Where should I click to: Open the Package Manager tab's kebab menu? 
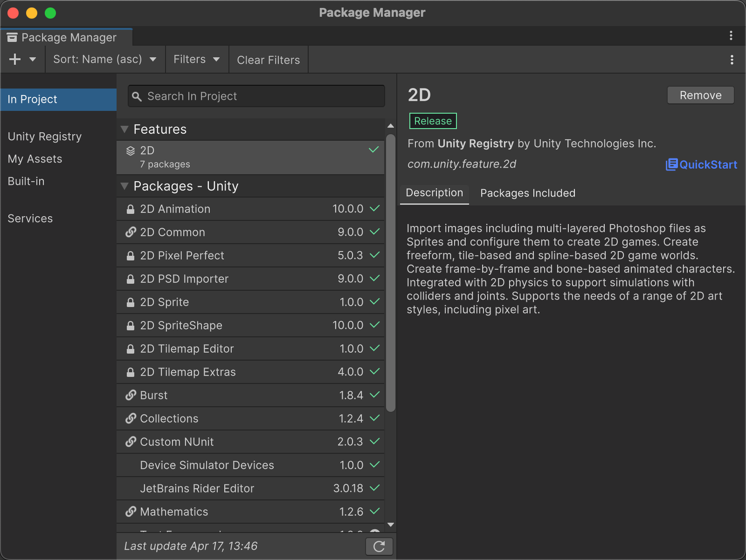point(731,35)
